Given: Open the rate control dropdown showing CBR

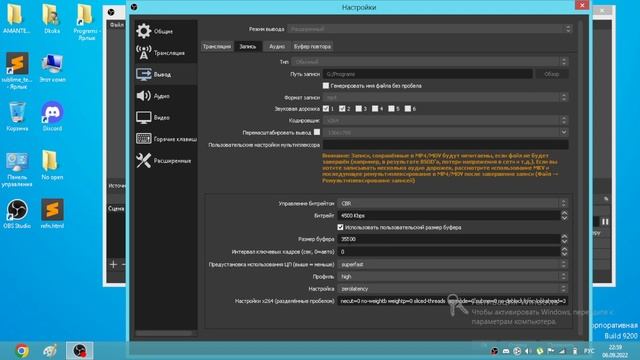Looking at the screenshot, I should click(452, 203).
